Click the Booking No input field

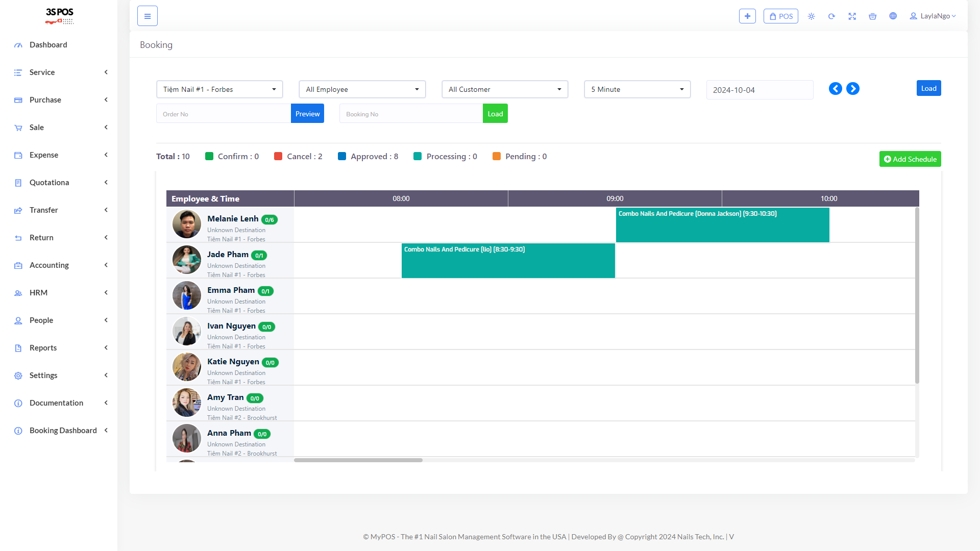coord(411,114)
